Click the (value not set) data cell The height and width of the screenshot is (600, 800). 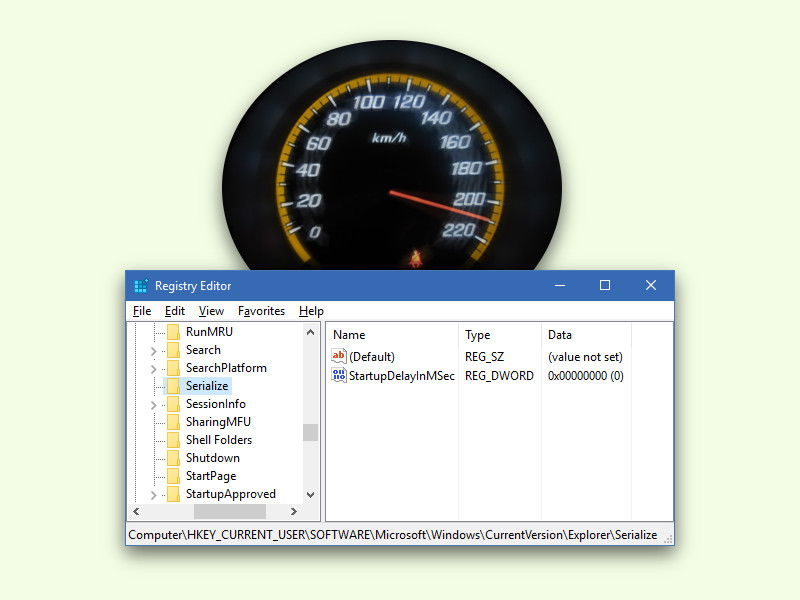[585, 357]
